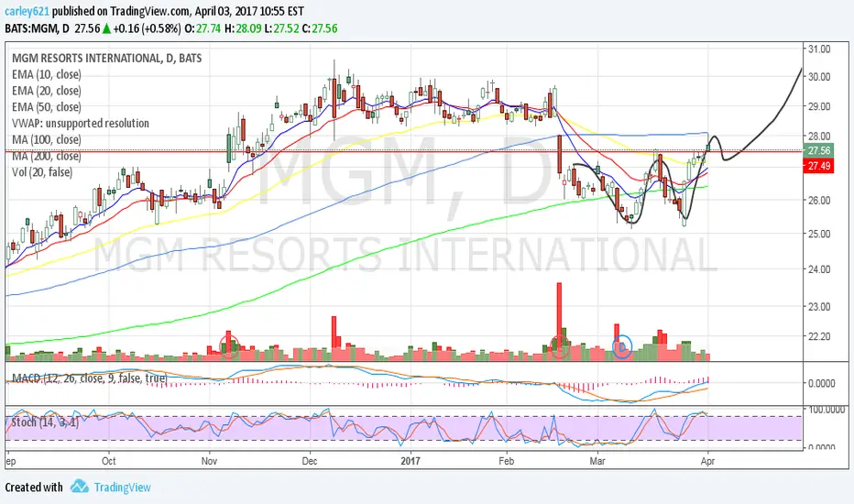The image size is (854, 504).
Task: Click the tallest red volume bar in February
Action: click(x=559, y=321)
